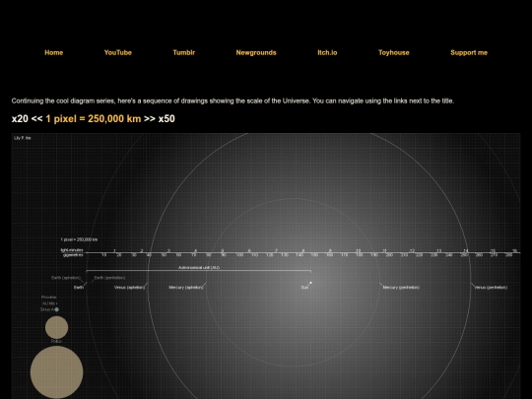Viewport: 532px width, 399px height.
Task: Click the small blue Sirius A circle
Action: pyautogui.click(x=57, y=309)
